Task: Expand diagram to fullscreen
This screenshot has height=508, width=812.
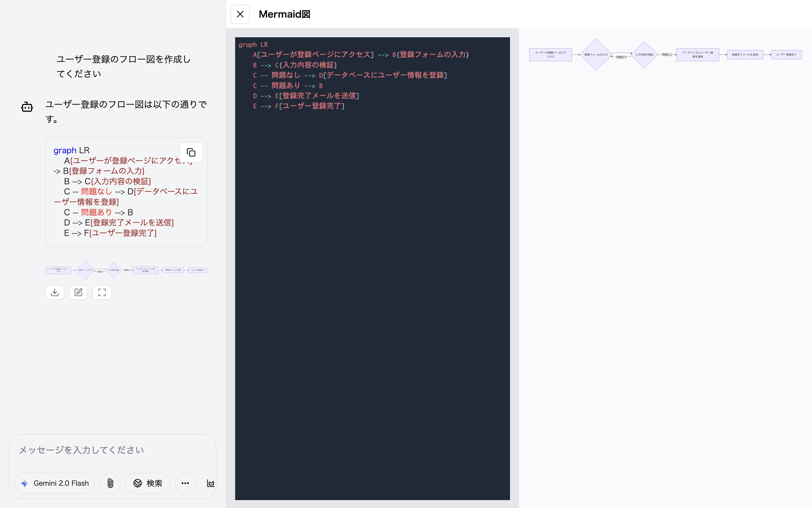Action: point(102,292)
